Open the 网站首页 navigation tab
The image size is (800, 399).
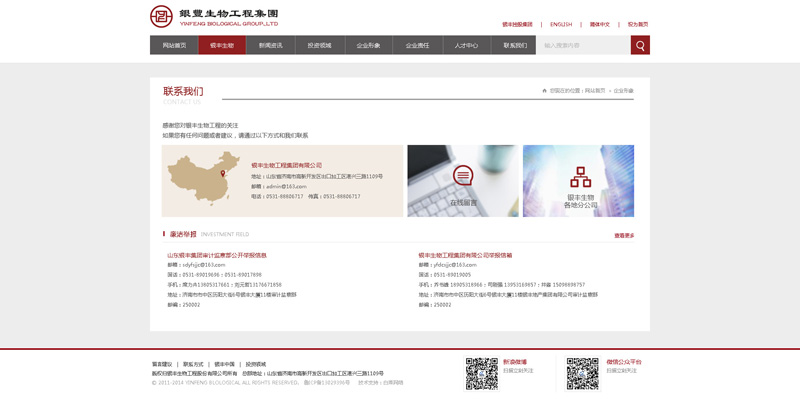(x=174, y=45)
